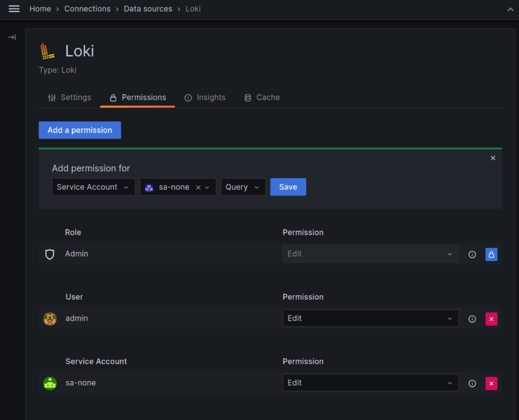Click the Add a permission button
Viewport: 519px width, 420px height.
[x=79, y=130]
